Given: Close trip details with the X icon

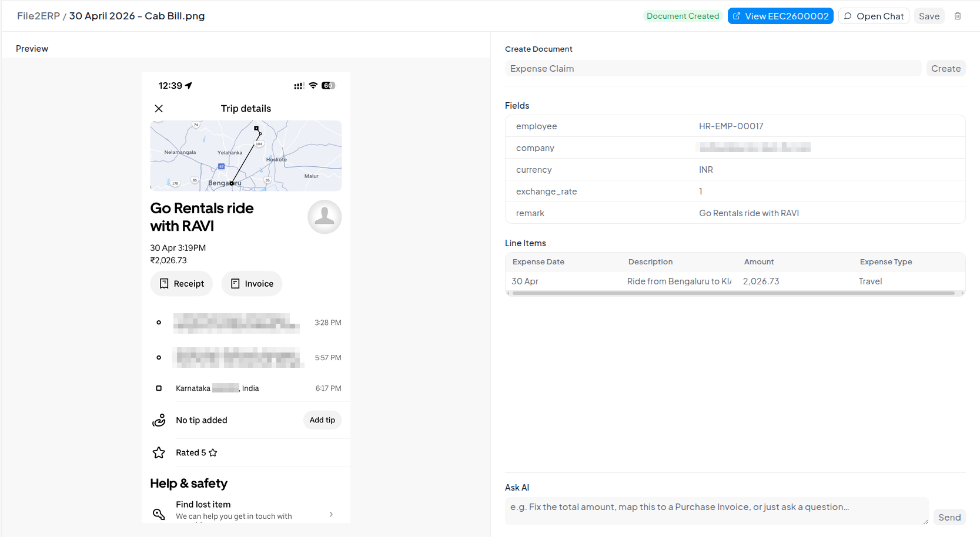Looking at the screenshot, I should click(159, 109).
